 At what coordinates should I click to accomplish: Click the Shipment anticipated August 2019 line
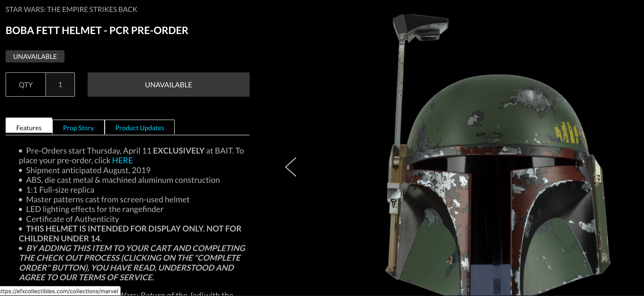point(88,170)
